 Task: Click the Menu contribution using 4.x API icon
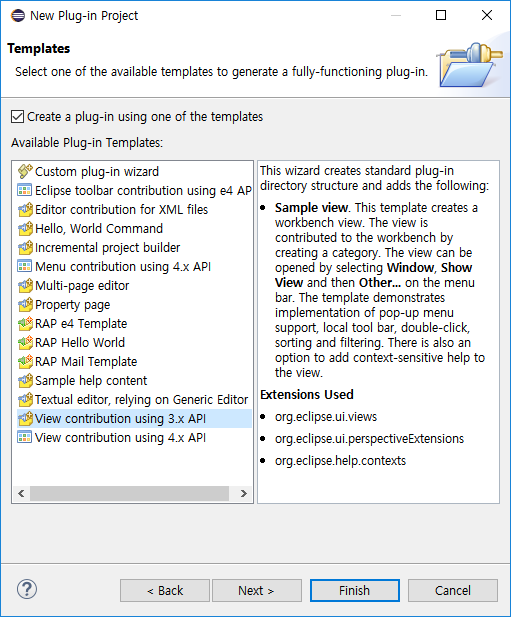(x=25, y=266)
